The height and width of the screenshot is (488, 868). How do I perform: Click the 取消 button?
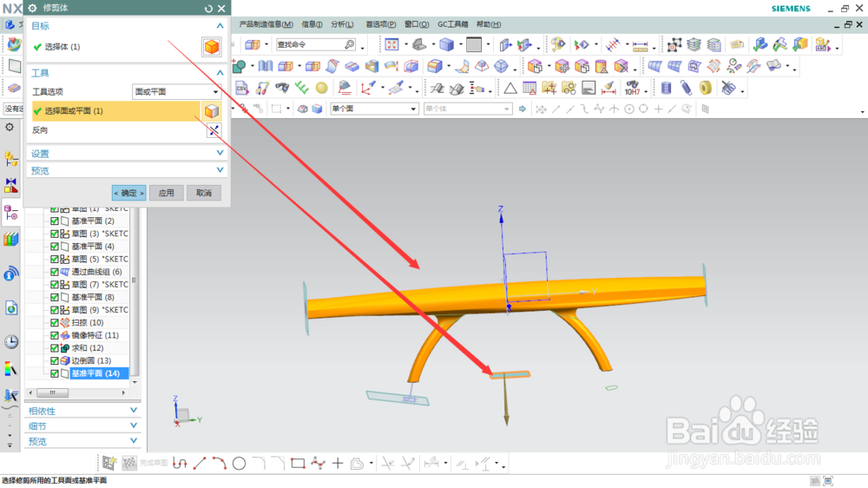[x=204, y=193]
